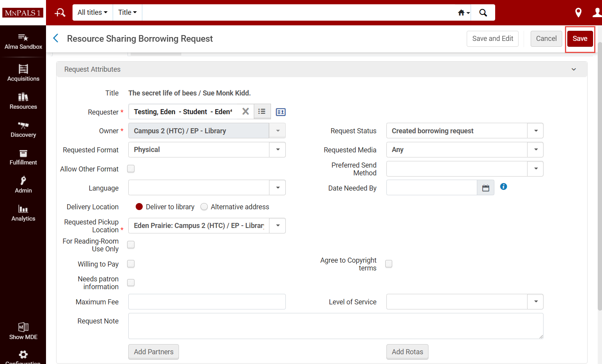Click the Date Needed By input field
Screen dimensions: 602x364
(x=432, y=188)
